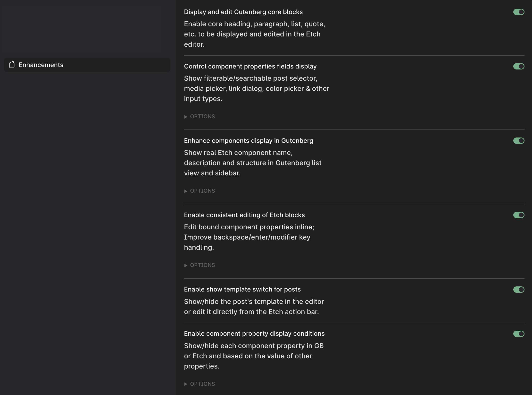Click 'Control component properties fields display' heading
The height and width of the screenshot is (395, 532).
coord(250,66)
